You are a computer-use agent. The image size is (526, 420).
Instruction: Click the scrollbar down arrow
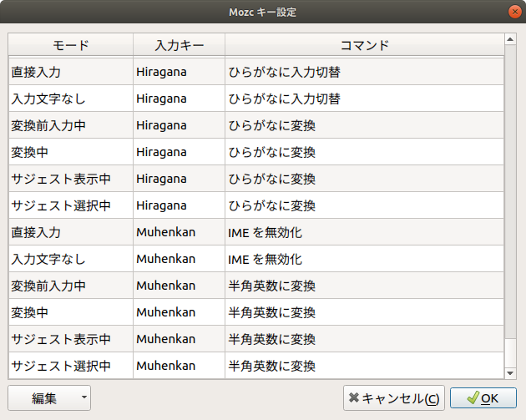coord(511,372)
